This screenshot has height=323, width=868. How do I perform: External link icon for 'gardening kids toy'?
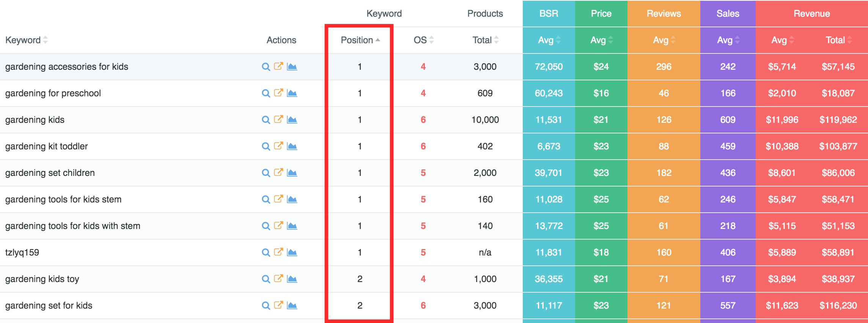pos(278,278)
